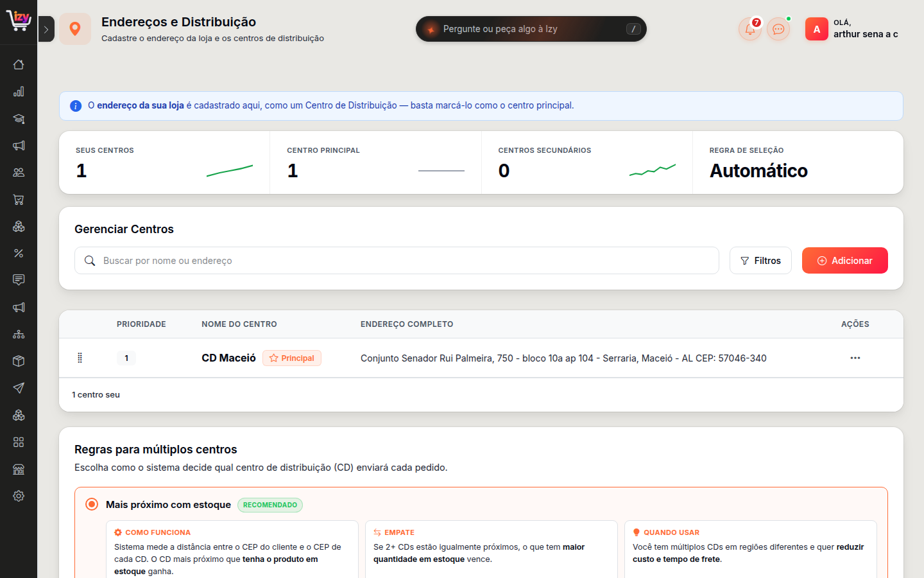
Task: Open user avatar 'A' menu
Action: tap(816, 29)
